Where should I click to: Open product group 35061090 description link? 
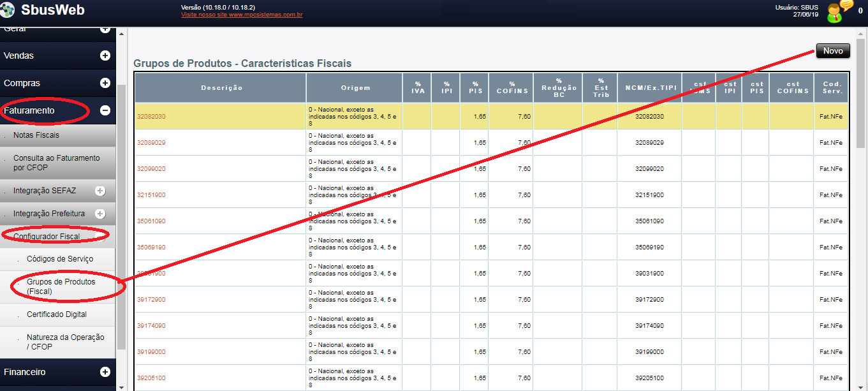[151, 221]
